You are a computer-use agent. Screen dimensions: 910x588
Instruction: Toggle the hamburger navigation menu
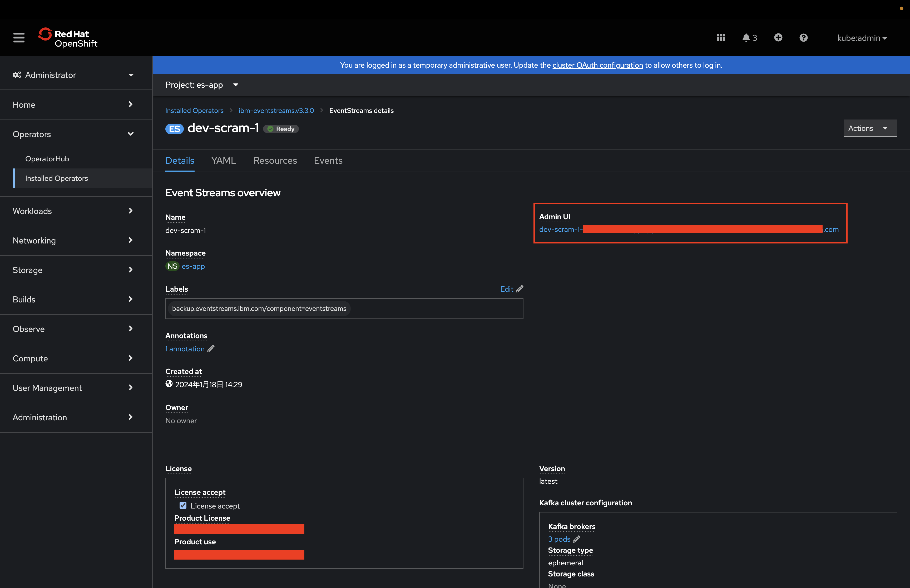click(19, 37)
